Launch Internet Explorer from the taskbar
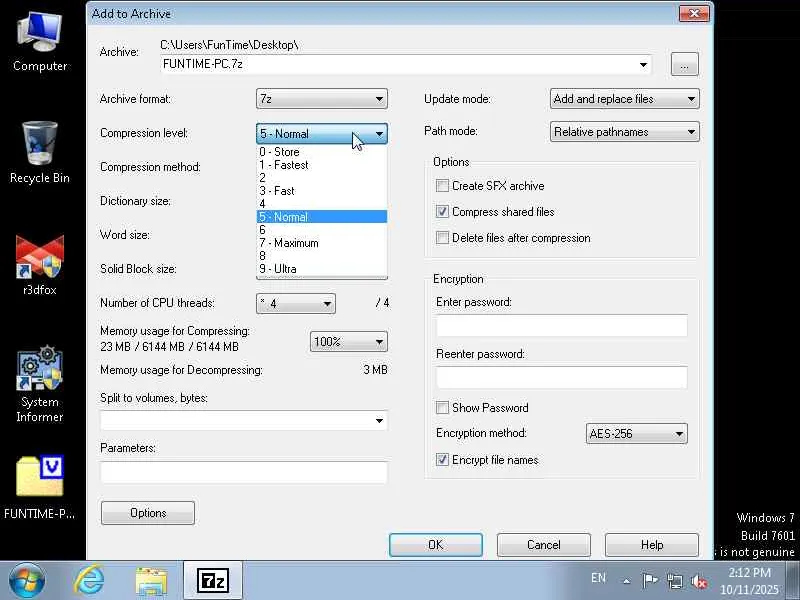The width and height of the screenshot is (800, 600). [x=90, y=581]
